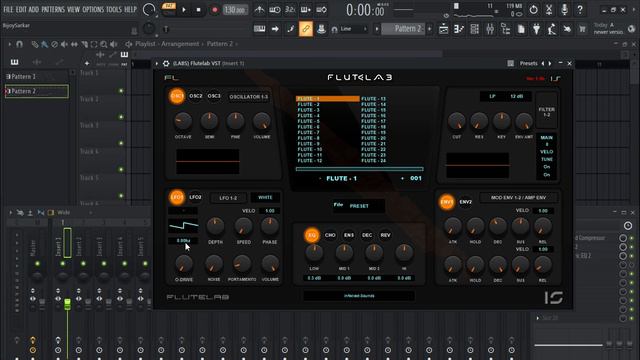The image size is (640, 360).
Task: Switch to the LFO2 button
Action: point(196,197)
